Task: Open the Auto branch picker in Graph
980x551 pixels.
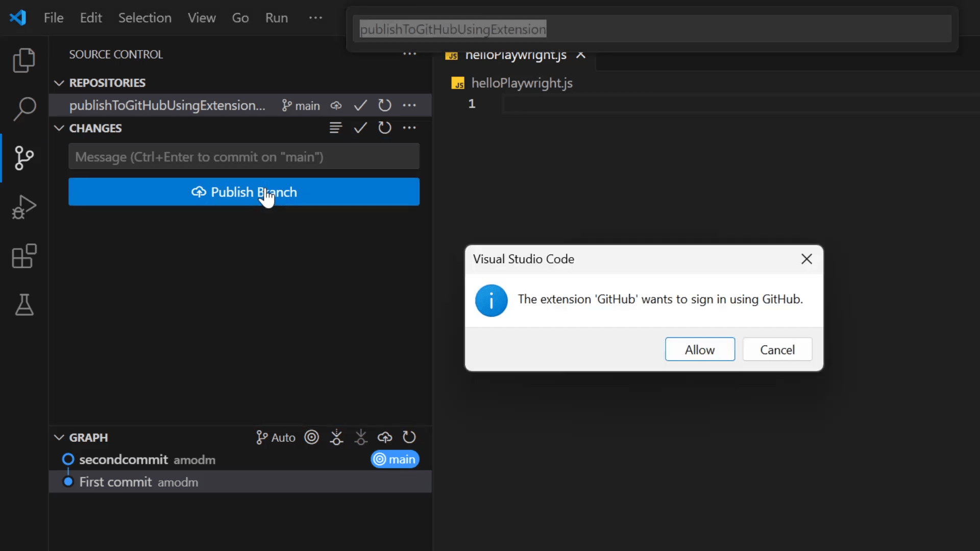Action: coord(276,438)
